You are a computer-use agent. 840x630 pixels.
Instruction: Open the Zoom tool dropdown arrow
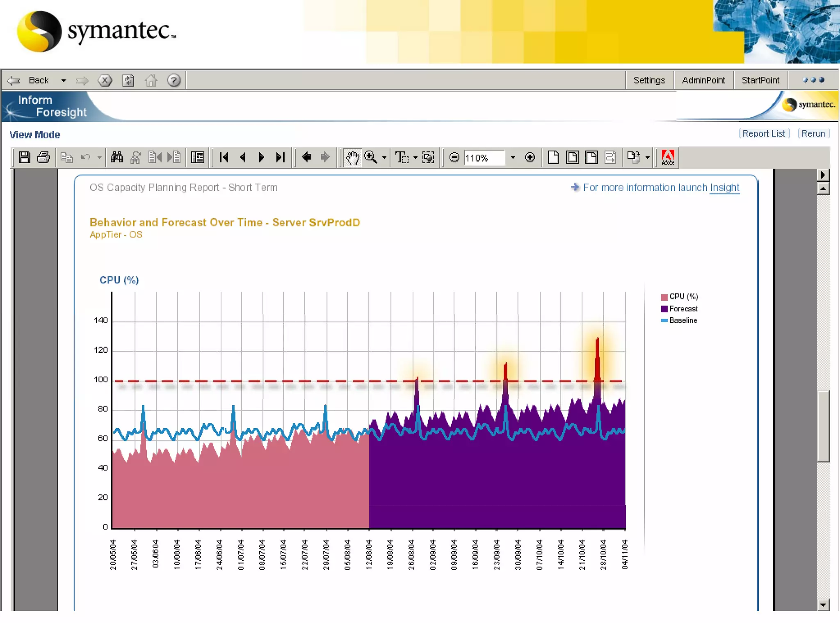point(384,157)
